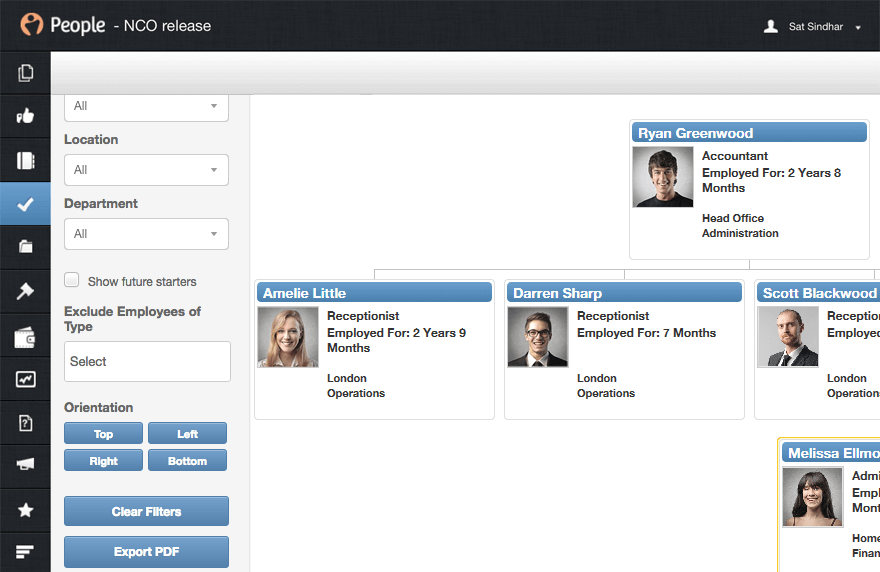
Task: Open the documents copy sidebar icon
Action: click(x=25, y=73)
